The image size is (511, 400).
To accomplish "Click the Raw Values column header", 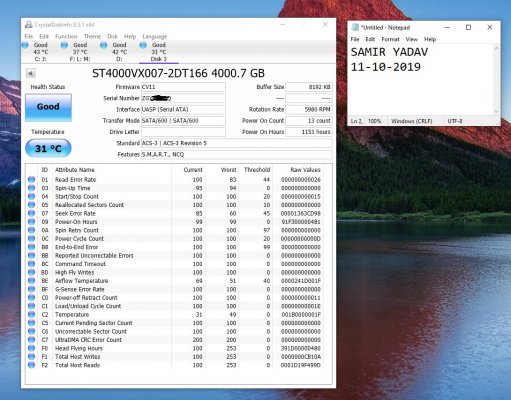I will pyautogui.click(x=305, y=170).
